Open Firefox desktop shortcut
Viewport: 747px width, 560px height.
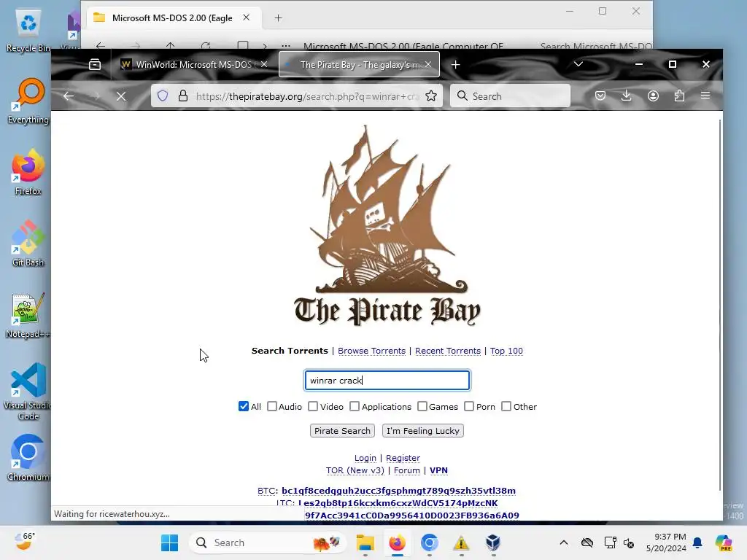point(28,172)
